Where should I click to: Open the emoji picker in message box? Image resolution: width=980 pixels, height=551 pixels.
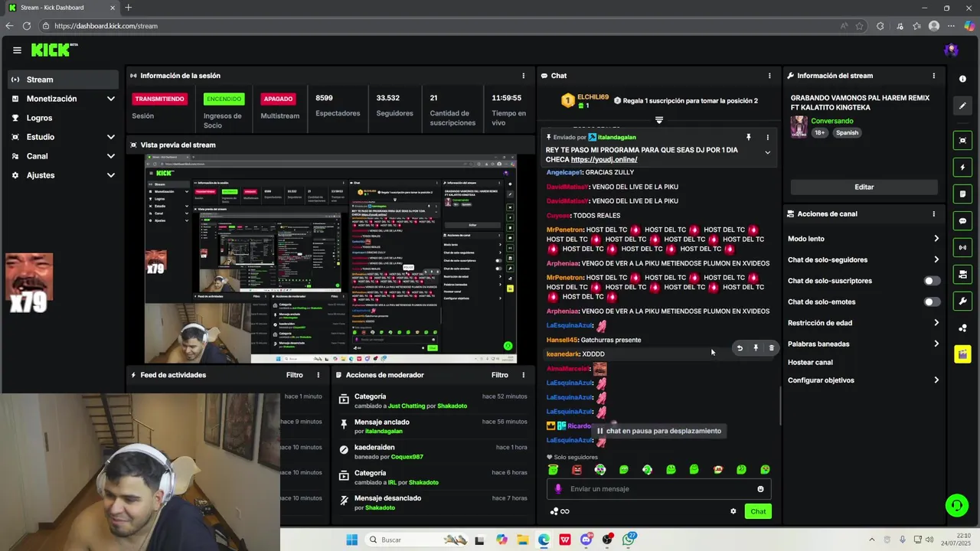click(x=760, y=489)
